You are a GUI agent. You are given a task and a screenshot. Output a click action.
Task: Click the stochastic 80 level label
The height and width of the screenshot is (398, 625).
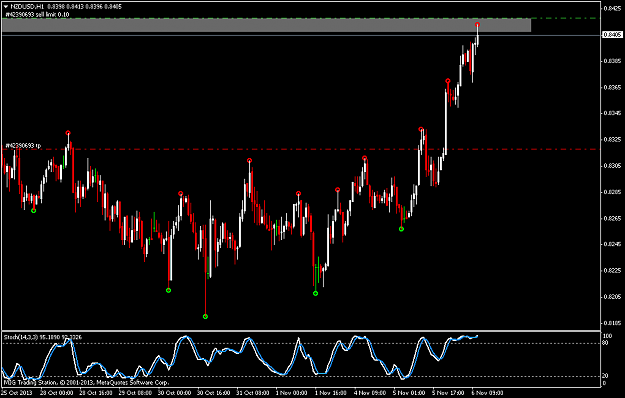tap(606, 343)
